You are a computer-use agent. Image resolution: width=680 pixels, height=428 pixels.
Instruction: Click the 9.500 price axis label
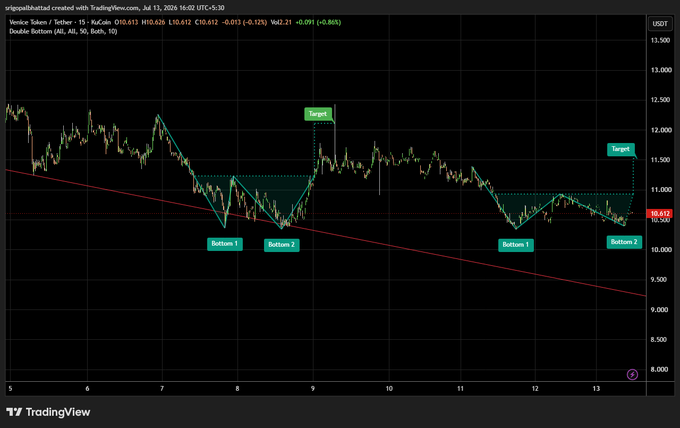pos(660,280)
